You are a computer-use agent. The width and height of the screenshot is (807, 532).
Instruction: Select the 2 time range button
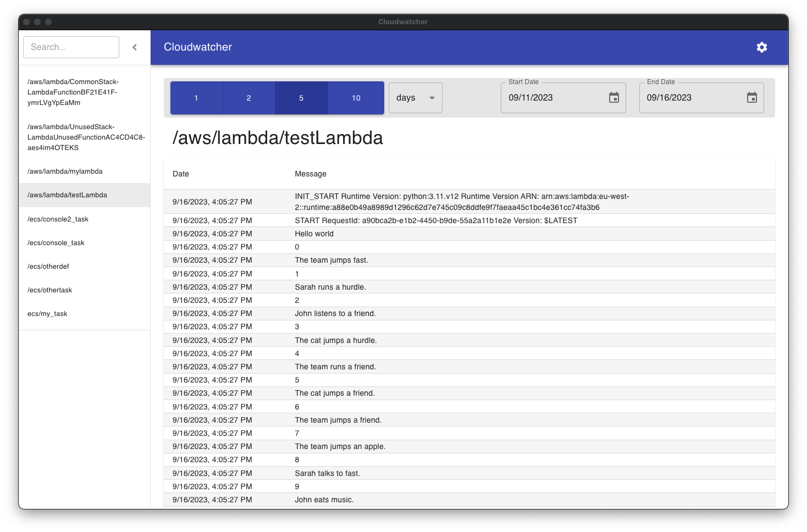coord(248,98)
